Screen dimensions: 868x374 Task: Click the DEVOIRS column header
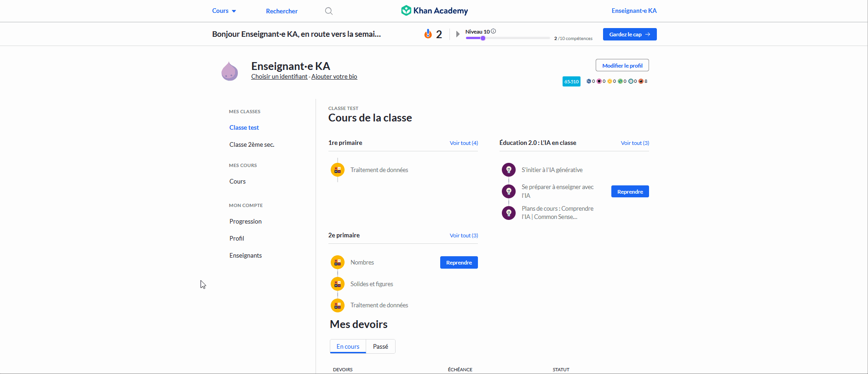pyautogui.click(x=343, y=369)
